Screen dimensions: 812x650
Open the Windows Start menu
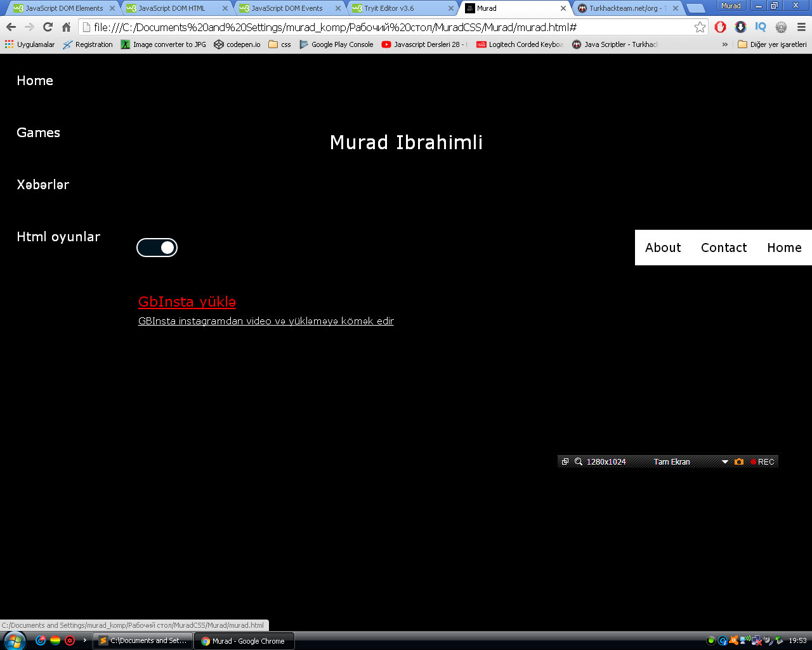coord(14,640)
